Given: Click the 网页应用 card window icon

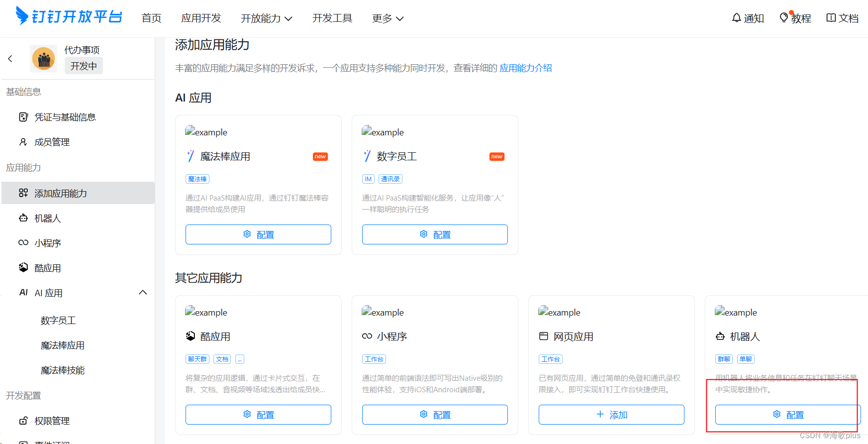Looking at the screenshot, I should coord(544,336).
